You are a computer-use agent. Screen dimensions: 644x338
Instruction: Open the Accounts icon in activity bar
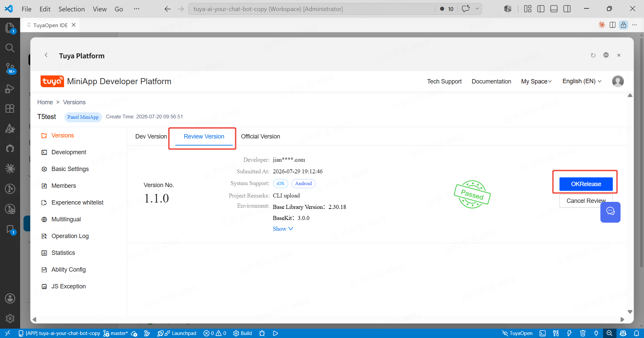point(10,298)
